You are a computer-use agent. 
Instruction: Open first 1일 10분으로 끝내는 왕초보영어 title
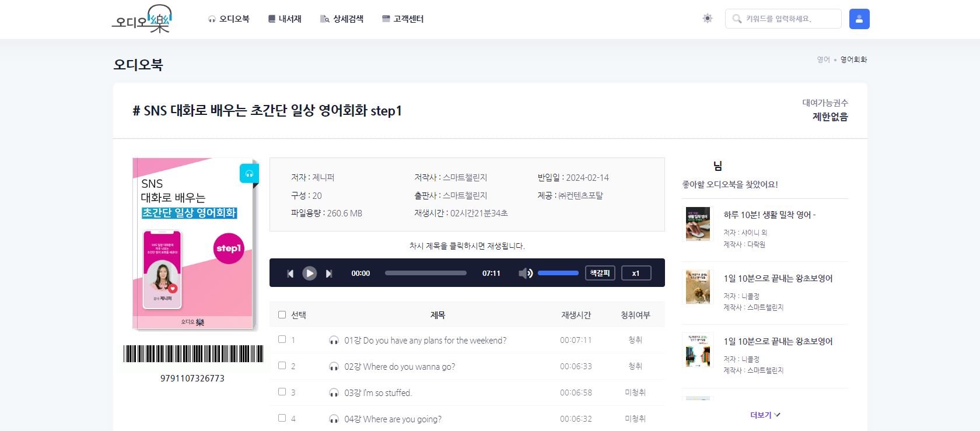point(778,279)
